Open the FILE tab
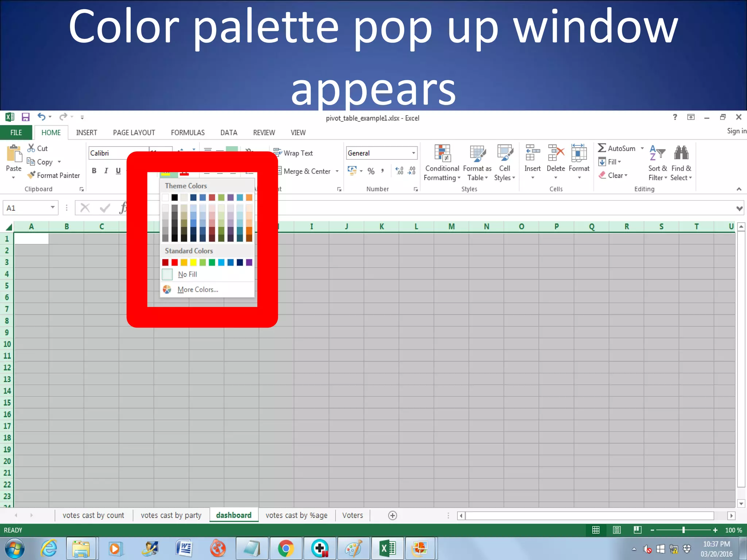747x560 pixels. pos(16,133)
